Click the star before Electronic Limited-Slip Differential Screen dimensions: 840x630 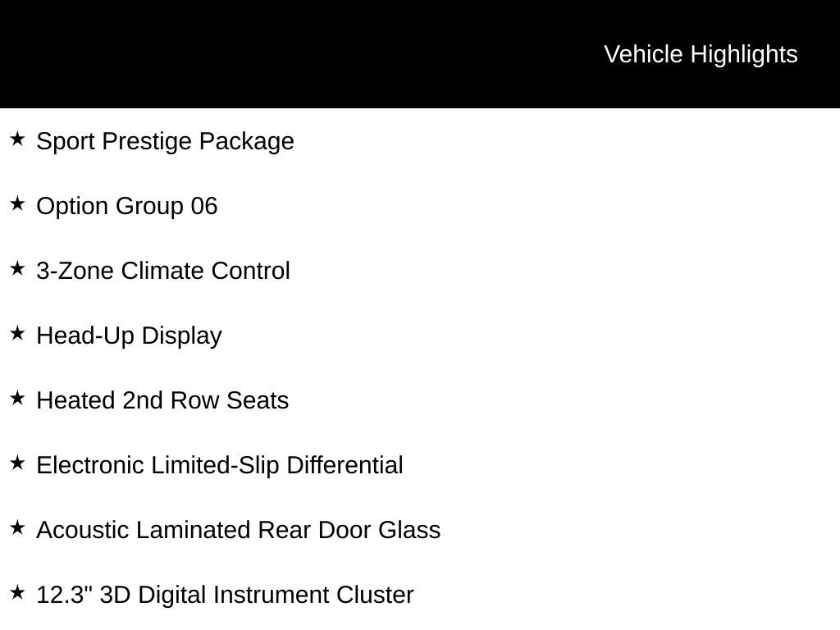[17, 463]
